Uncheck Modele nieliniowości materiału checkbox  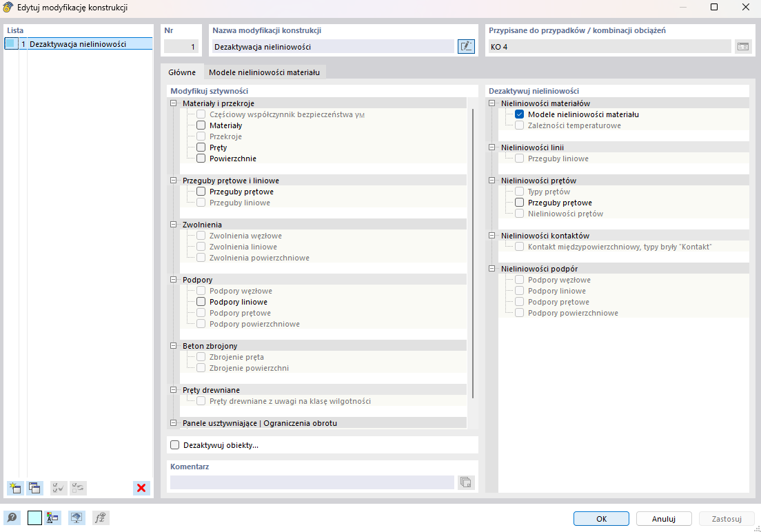519,114
